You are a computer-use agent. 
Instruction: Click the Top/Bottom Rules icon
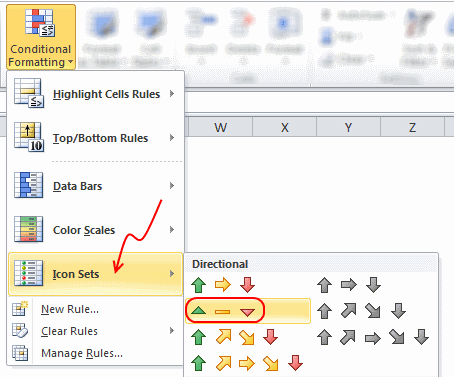pyautogui.click(x=29, y=137)
